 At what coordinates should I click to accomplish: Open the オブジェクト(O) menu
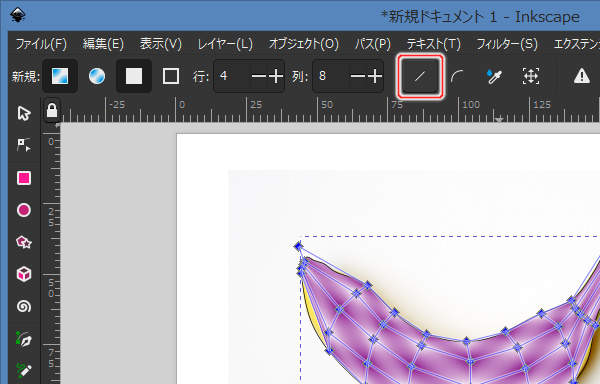[x=304, y=44]
